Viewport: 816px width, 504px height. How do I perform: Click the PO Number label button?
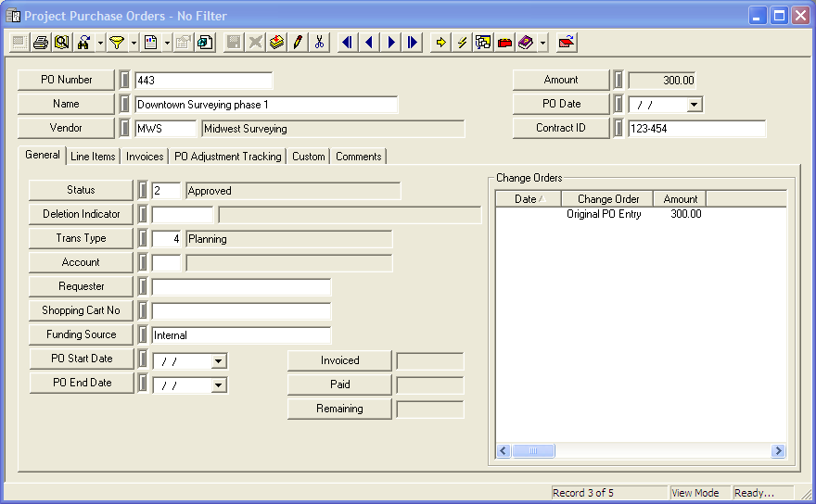point(66,80)
